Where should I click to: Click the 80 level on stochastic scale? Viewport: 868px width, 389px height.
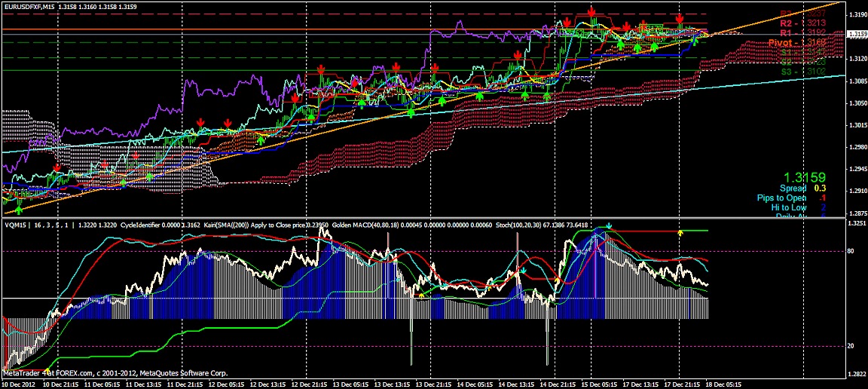[x=851, y=251]
